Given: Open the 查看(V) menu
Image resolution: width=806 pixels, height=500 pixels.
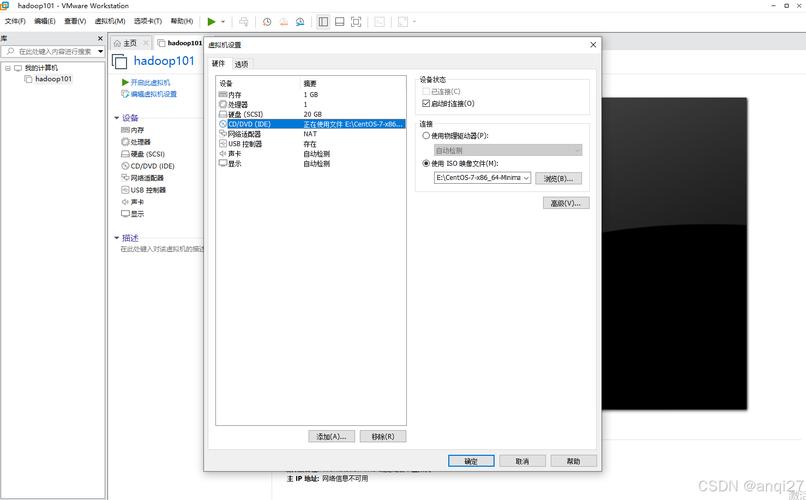Looking at the screenshot, I should tap(75, 21).
